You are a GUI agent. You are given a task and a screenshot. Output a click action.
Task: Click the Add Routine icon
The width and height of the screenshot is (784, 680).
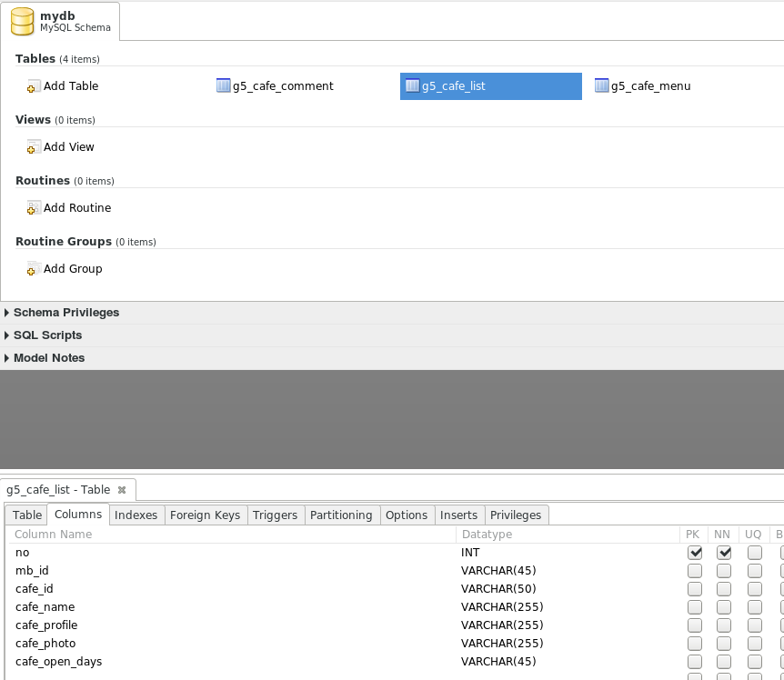tap(34, 208)
